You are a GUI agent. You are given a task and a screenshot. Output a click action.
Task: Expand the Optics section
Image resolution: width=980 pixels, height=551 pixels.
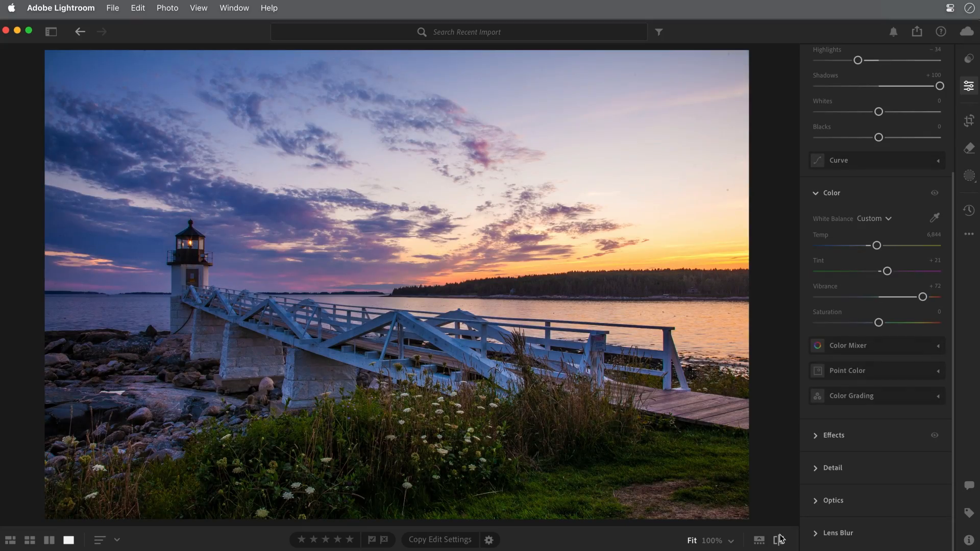click(815, 500)
